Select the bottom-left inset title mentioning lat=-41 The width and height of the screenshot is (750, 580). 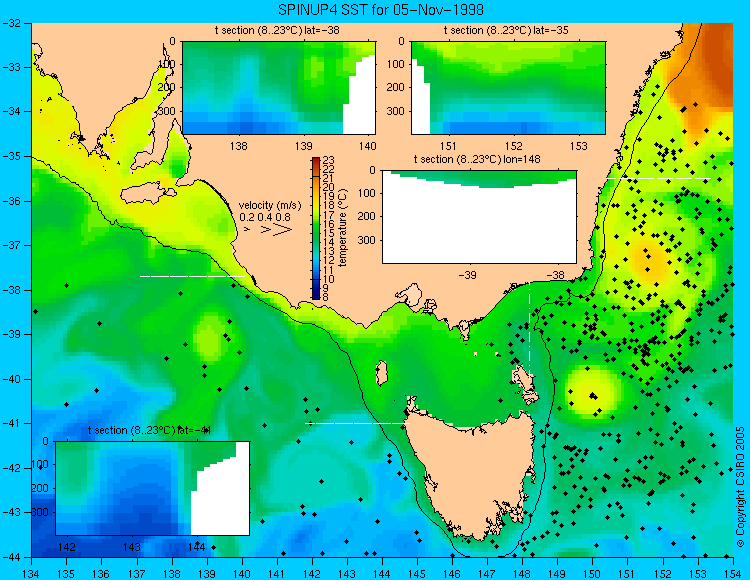pos(149,430)
